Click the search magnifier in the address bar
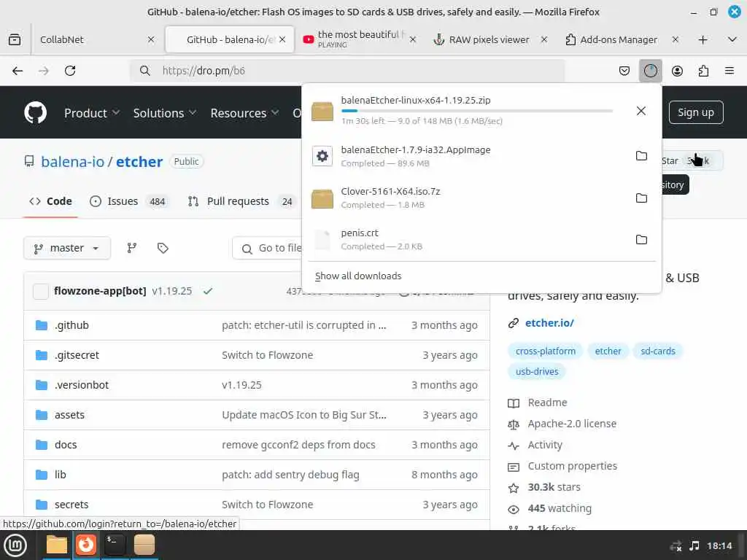The height and width of the screenshot is (560, 747). pos(145,71)
